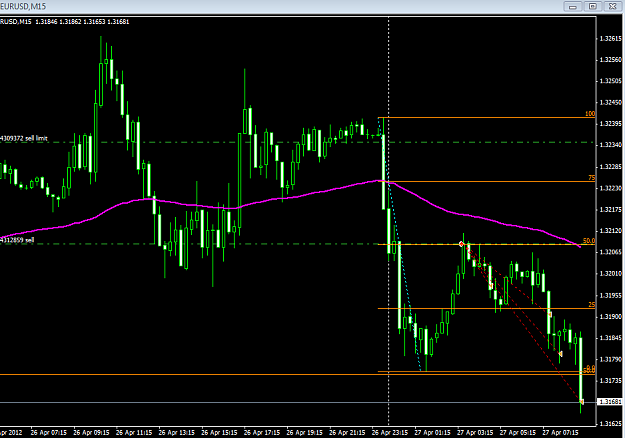Click price axis label 1.31735

tap(610, 381)
